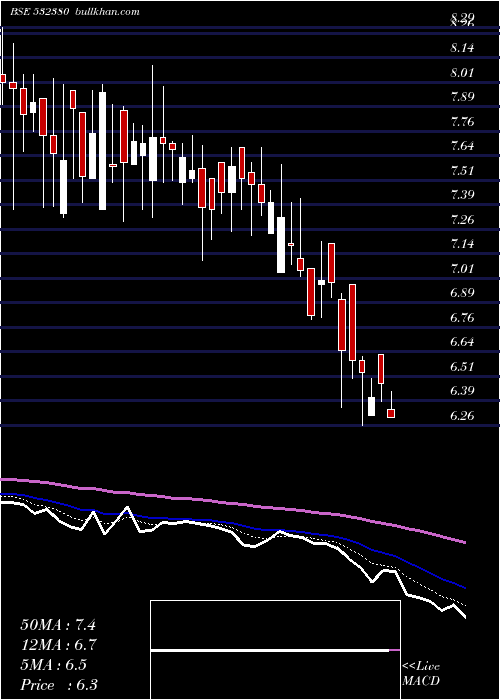500x700 pixels.
Task: Select the 7.01 price axis label
Action: (x=462, y=269)
